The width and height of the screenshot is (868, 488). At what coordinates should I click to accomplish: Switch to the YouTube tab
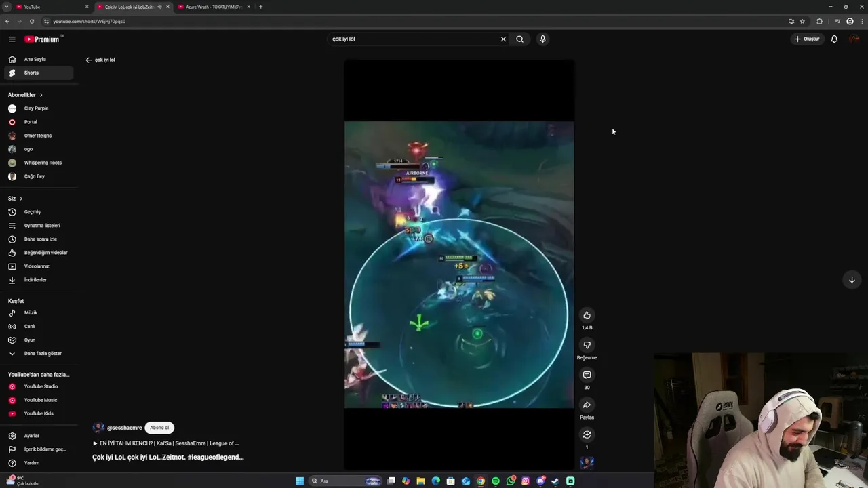pos(51,7)
